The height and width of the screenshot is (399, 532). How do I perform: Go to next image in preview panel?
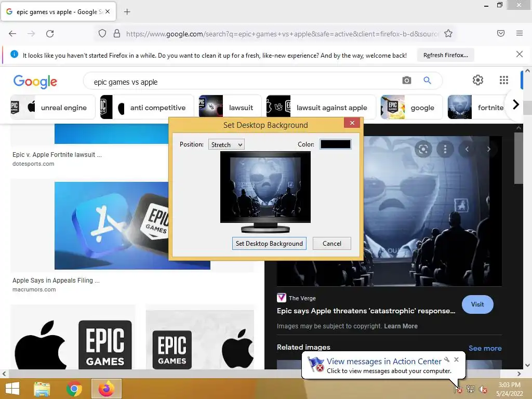(x=488, y=149)
